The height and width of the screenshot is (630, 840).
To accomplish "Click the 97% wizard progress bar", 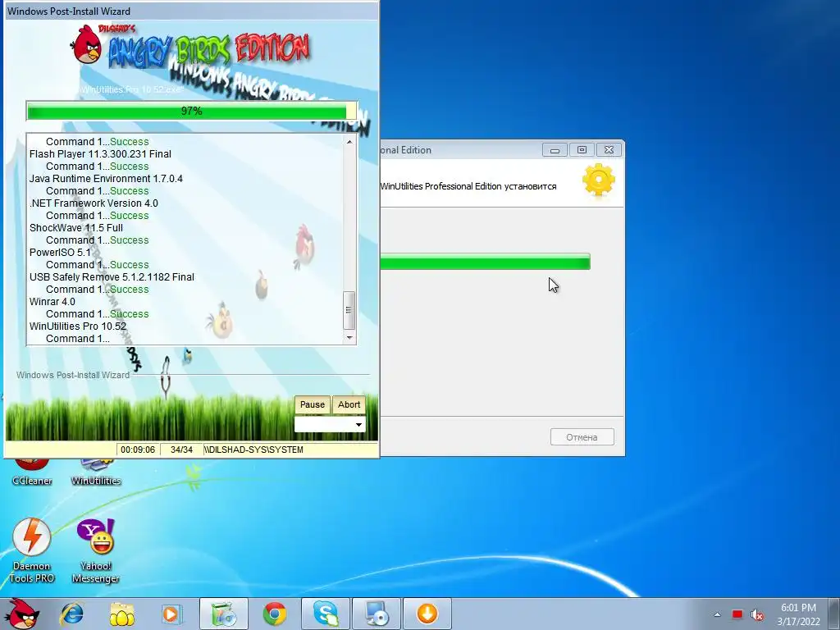I will (191, 111).
